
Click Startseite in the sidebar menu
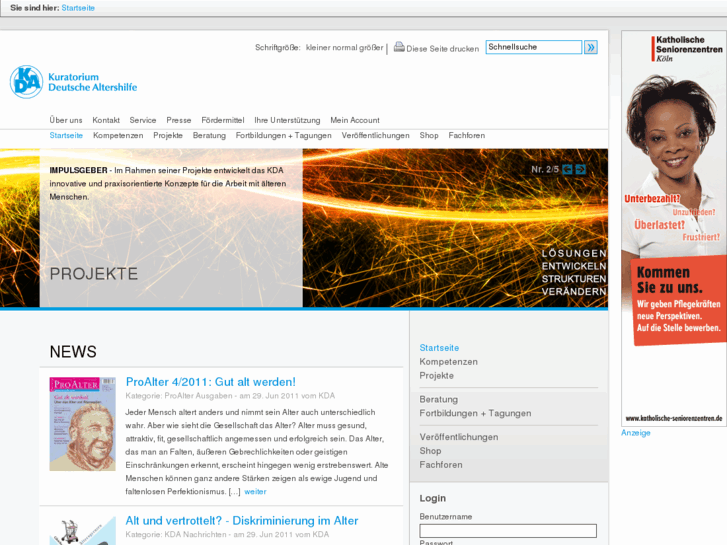[x=439, y=348]
